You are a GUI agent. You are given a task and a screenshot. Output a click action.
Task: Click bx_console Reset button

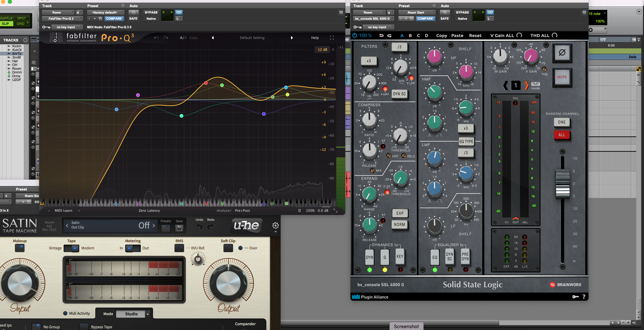475,36
